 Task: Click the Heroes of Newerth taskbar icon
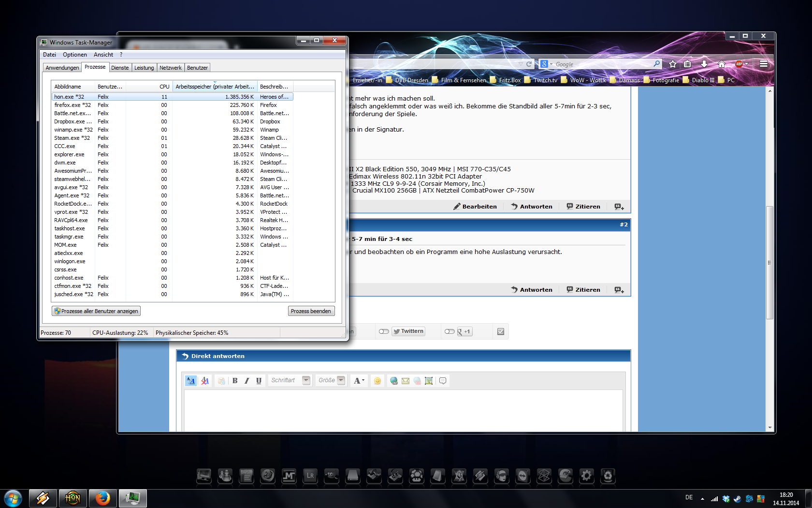(72, 498)
